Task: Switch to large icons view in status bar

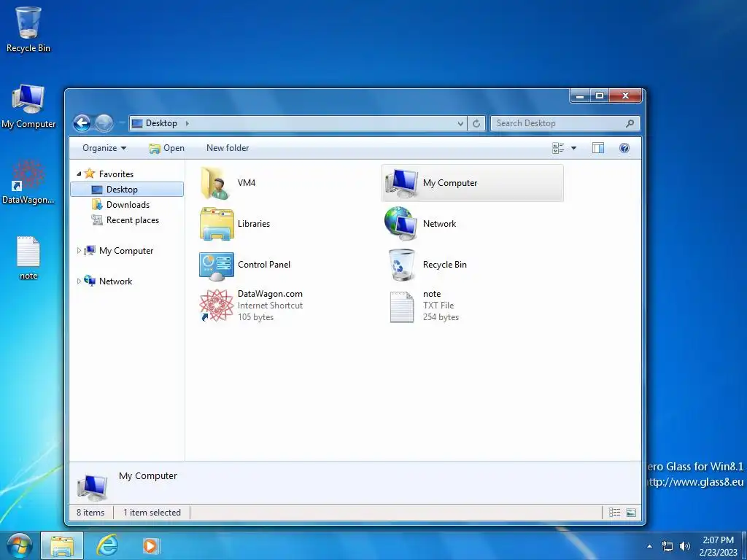Action: tap(631, 513)
